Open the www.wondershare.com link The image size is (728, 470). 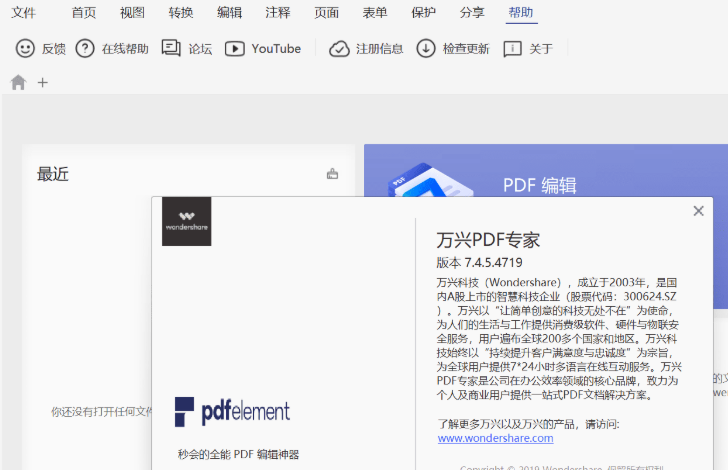click(x=495, y=438)
